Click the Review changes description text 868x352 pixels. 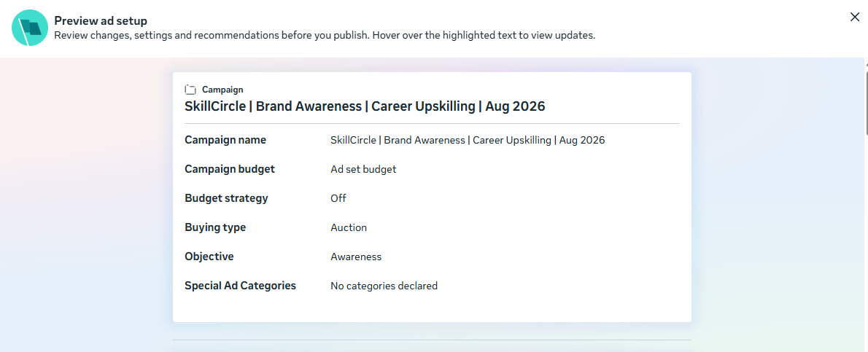(325, 36)
